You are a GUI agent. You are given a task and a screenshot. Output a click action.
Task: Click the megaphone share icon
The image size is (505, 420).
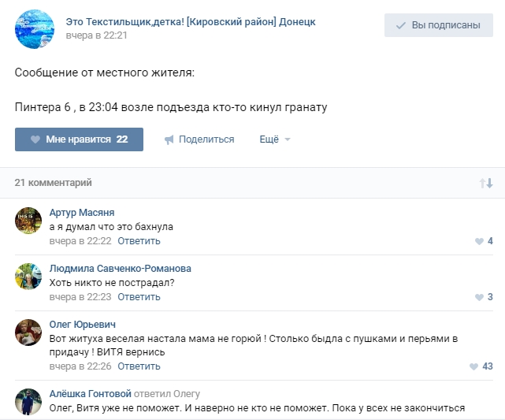click(x=169, y=139)
